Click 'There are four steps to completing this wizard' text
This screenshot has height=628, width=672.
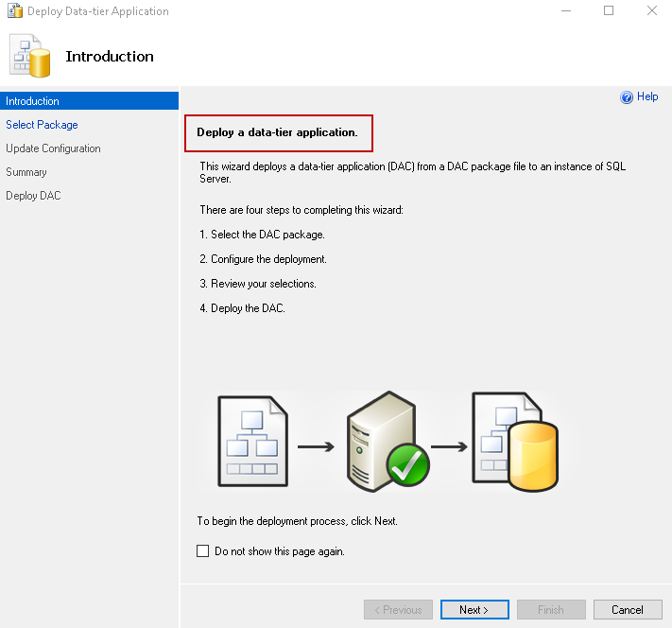click(302, 210)
